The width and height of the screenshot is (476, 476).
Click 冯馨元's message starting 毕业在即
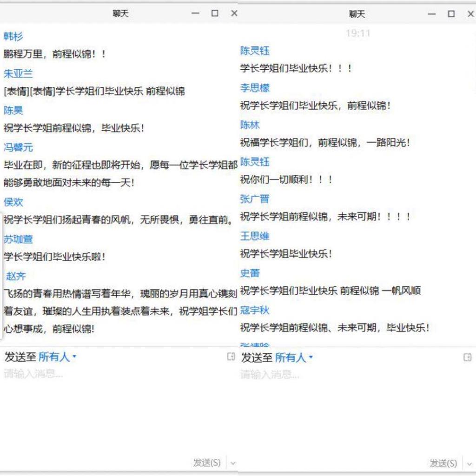(120, 174)
